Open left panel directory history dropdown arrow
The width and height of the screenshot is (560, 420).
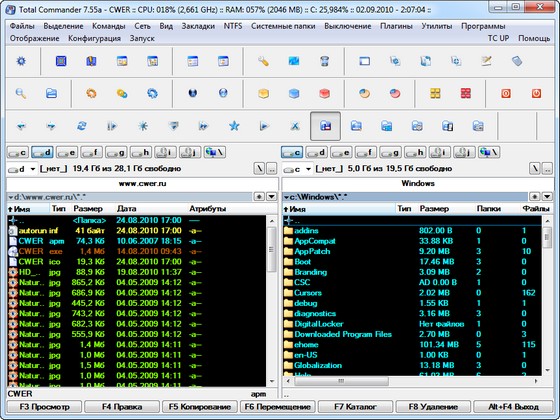(272, 197)
